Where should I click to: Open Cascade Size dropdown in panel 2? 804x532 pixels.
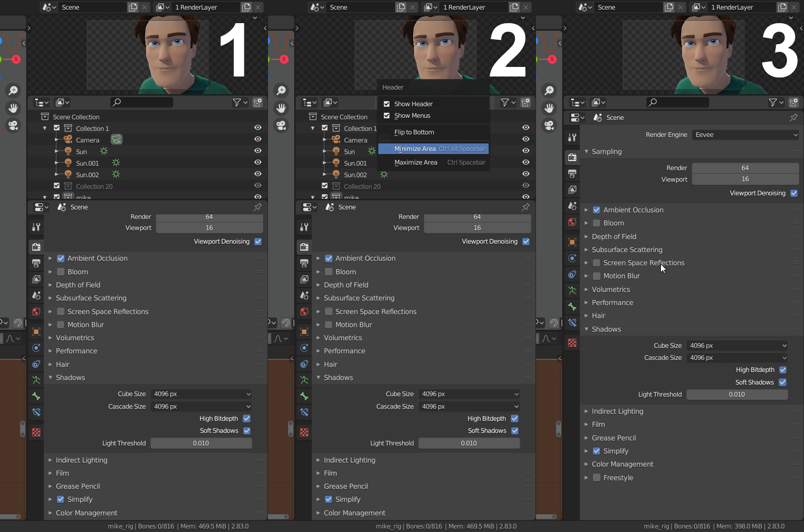[x=470, y=407]
